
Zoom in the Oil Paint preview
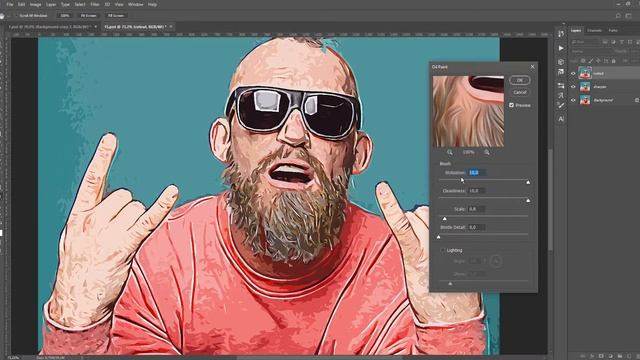[x=487, y=152]
